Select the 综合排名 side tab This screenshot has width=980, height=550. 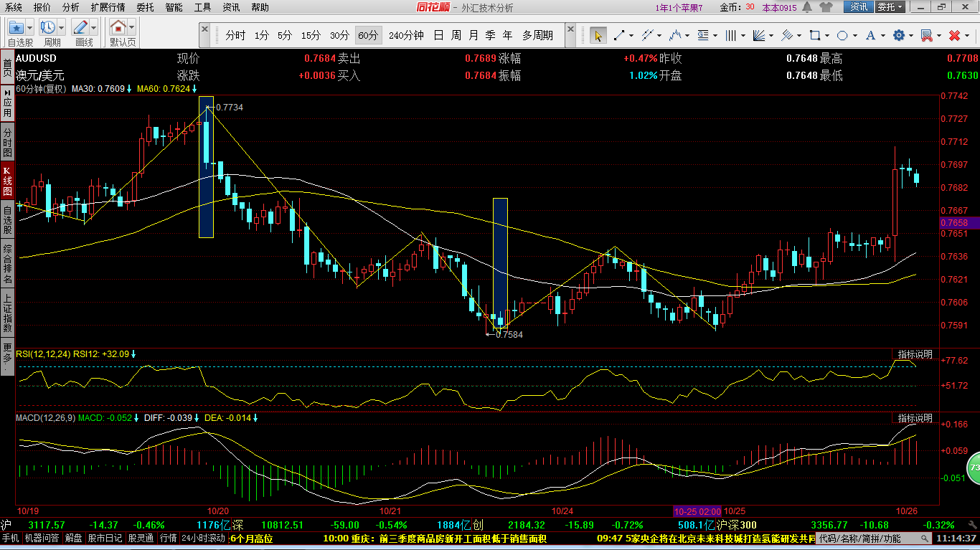(7, 263)
